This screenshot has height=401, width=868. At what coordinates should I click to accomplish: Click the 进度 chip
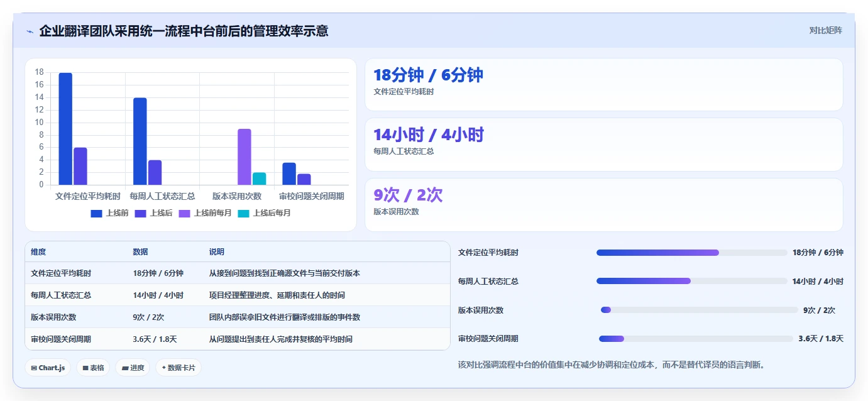133,368
